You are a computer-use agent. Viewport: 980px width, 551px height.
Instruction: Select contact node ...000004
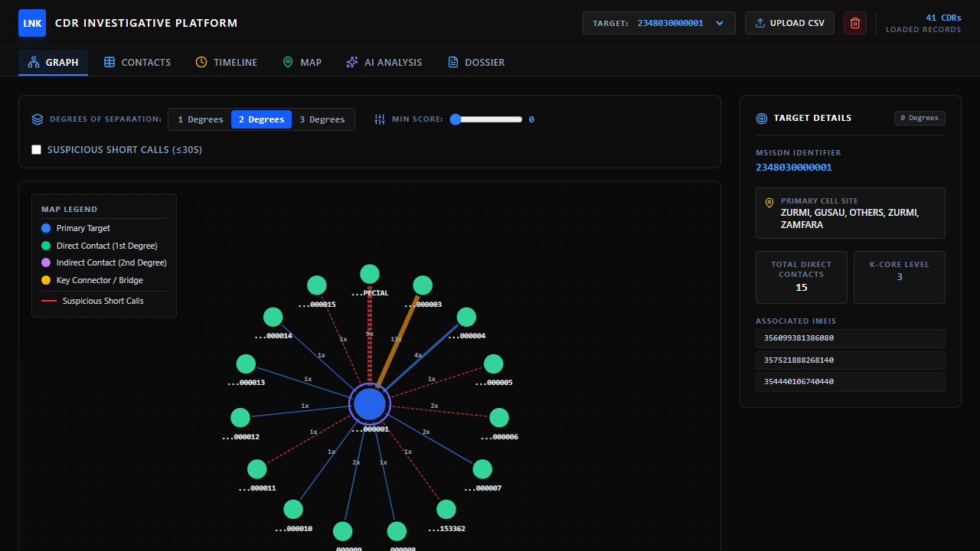click(466, 317)
